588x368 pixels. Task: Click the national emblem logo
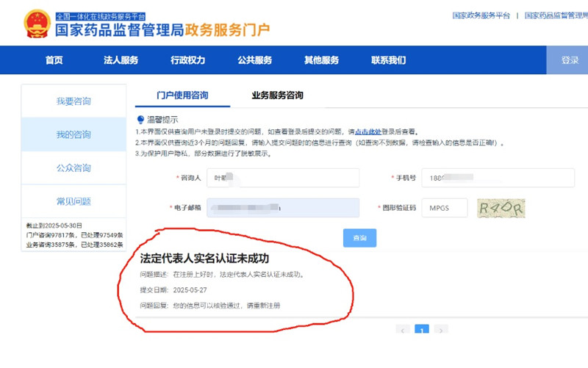pos(37,24)
